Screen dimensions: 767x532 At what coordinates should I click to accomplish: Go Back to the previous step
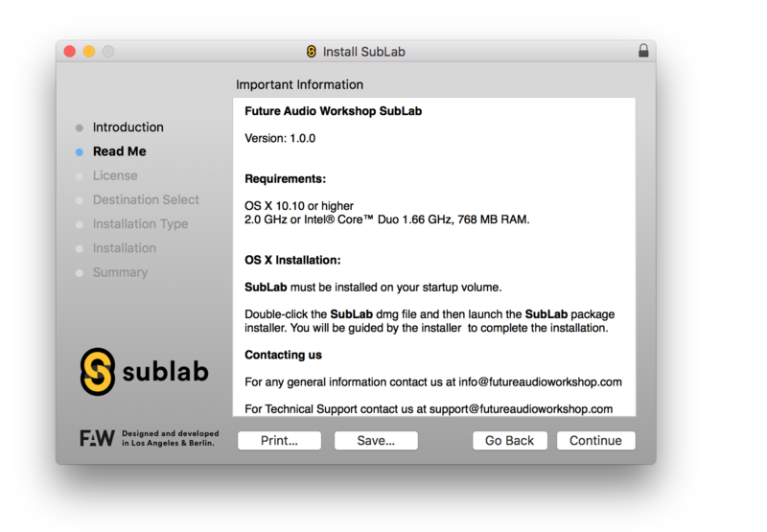point(509,441)
